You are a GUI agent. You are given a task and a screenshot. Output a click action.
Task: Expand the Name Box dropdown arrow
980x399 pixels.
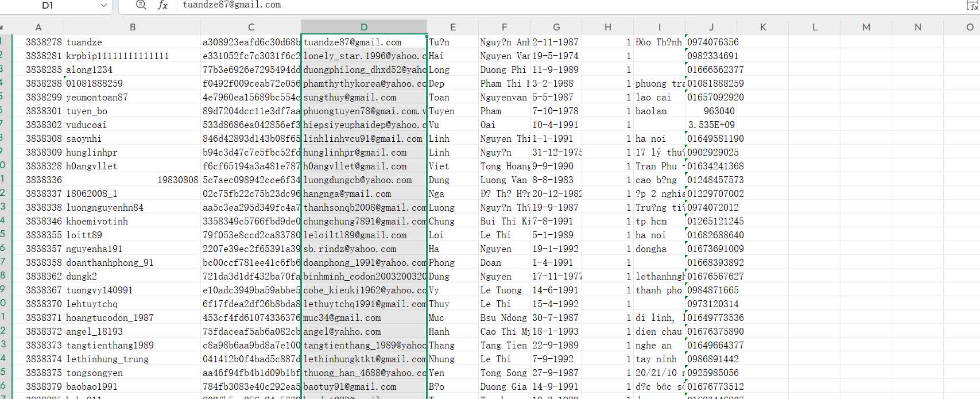[104, 5]
